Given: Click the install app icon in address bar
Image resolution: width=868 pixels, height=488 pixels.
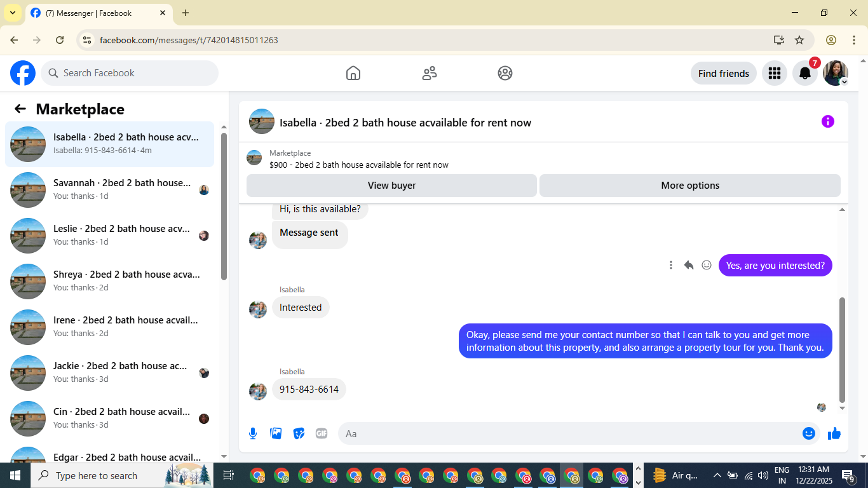Looking at the screenshot, I should [x=779, y=40].
